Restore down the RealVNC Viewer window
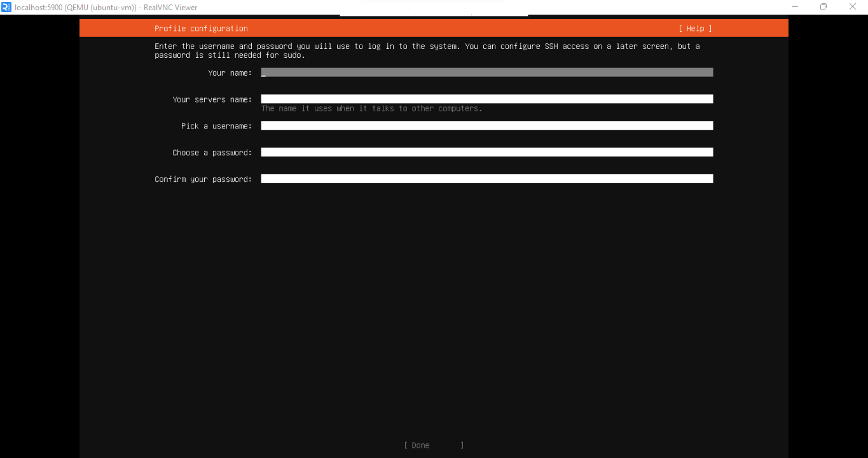Viewport: 868px width, 458px height. pos(823,7)
